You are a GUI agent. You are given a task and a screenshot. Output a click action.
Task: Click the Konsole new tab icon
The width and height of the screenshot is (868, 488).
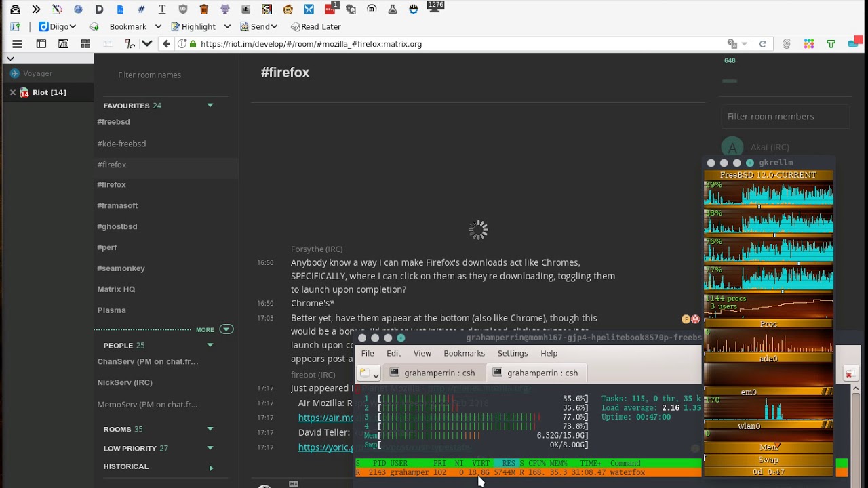[x=368, y=373]
